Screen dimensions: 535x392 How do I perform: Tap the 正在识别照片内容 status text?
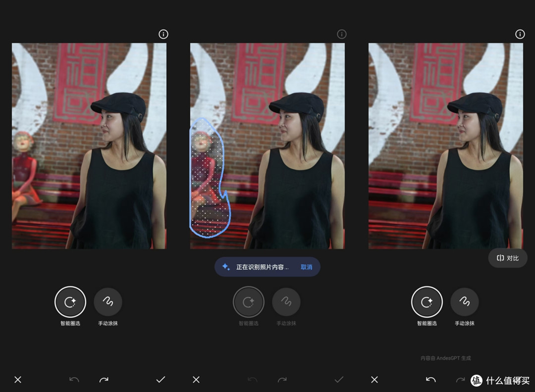[263, 267]
